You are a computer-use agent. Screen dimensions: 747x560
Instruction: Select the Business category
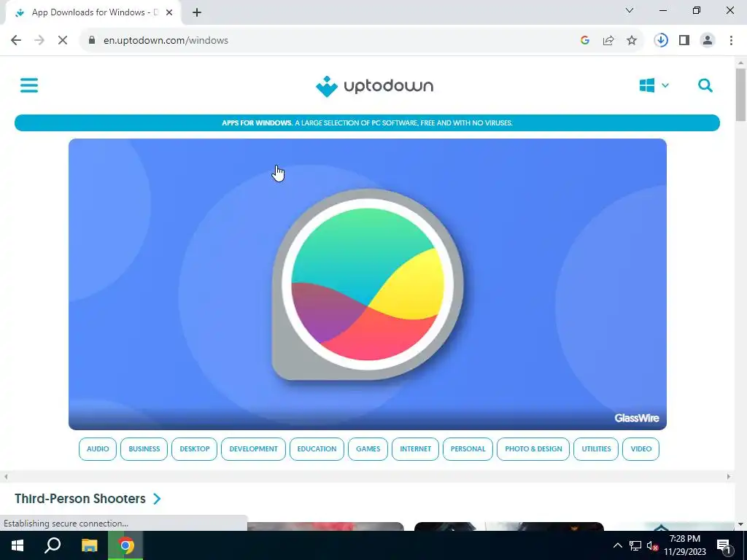[x=144, y=449]
